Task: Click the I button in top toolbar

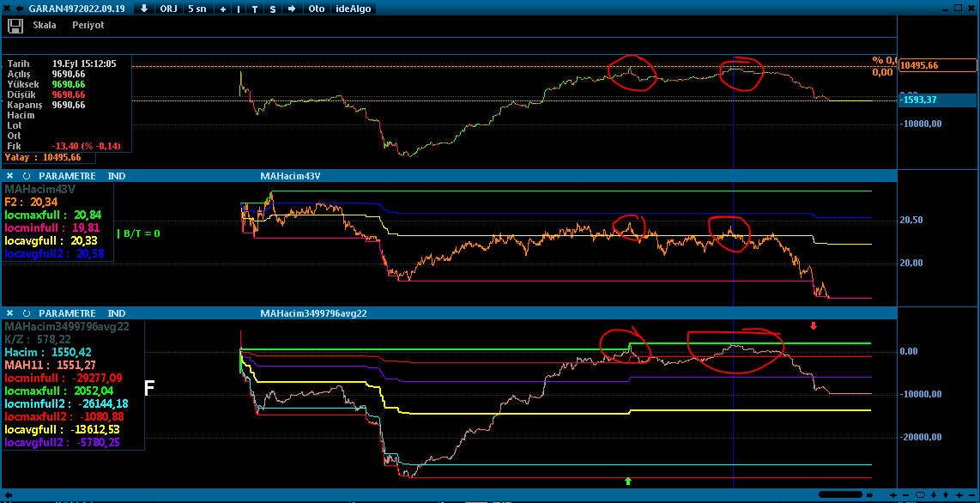Action: (x=239, y=9)
